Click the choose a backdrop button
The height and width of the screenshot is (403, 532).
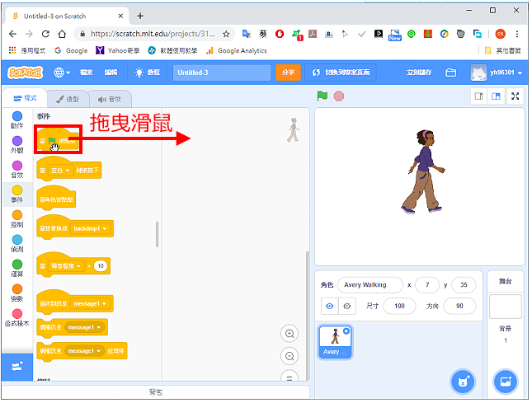(506, 382)
